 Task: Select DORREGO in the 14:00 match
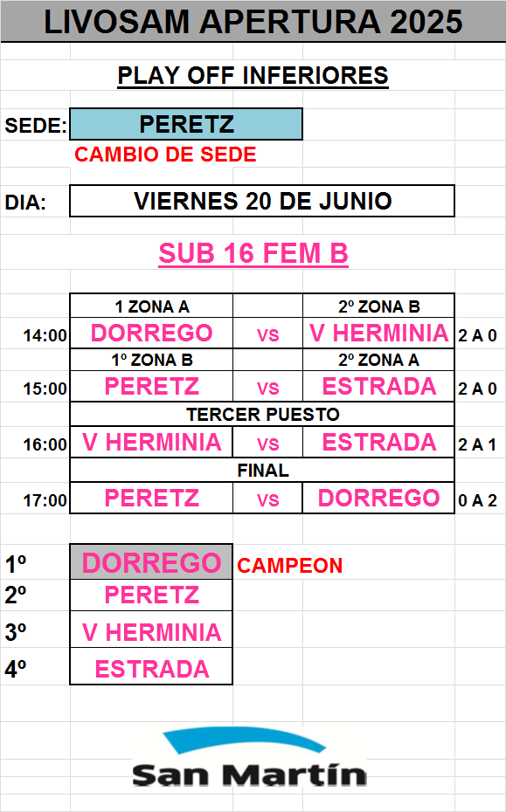coord(151,333)
